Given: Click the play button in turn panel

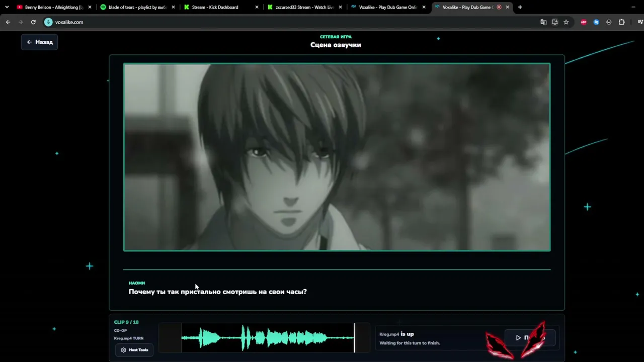Looking at the screenshot, I should pyautogui.click(x=530, y=338).
